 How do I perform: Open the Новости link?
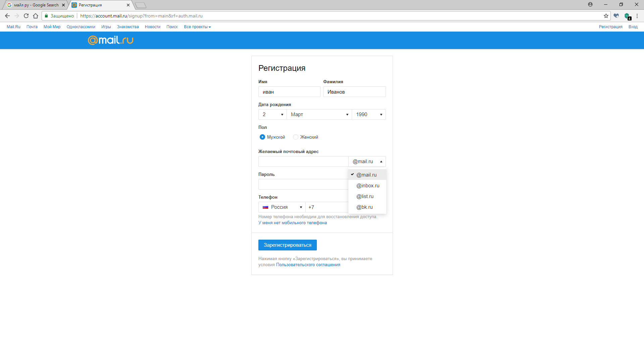point(153,27)
